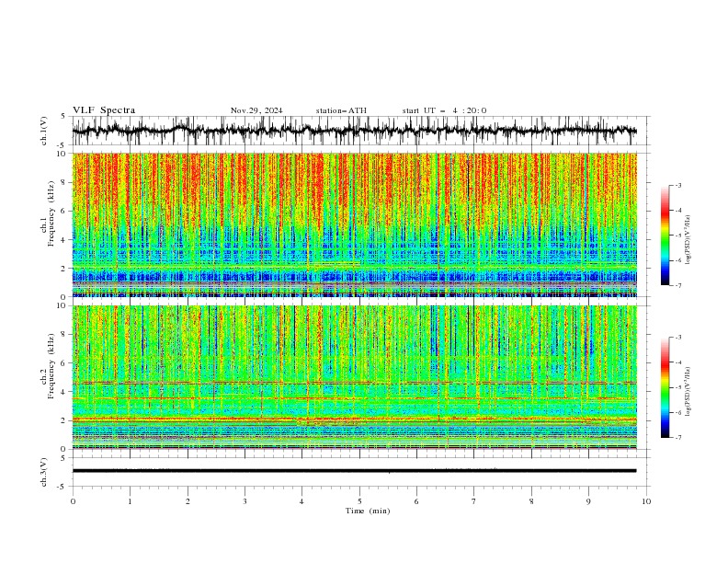Click the upper colorbar 'log(PSD)(V²/Hz)' label
728x563 pixels.
pyautogui.click(x=688, y=240)
